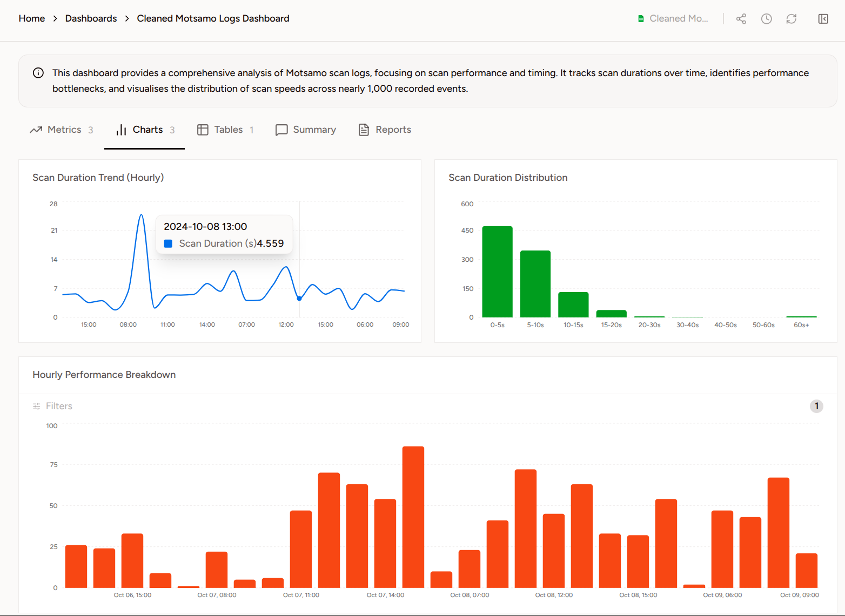Click the refresh icon in header
The image size is (845, 616).
click(x=792, y=19)
